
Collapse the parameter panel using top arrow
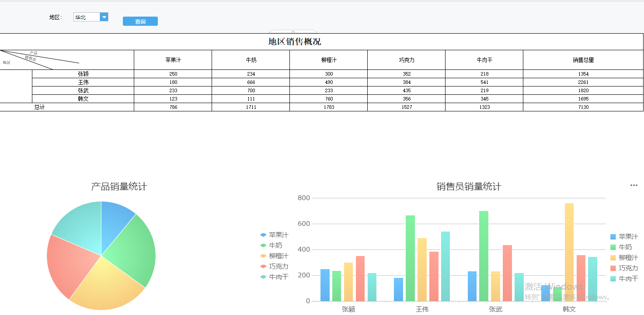tap(293, 31)
